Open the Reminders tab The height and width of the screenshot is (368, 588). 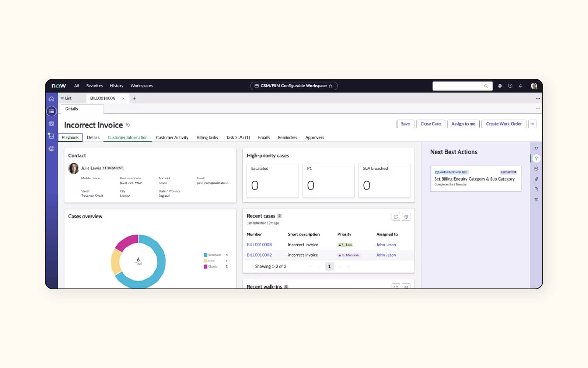coord(287,138)
